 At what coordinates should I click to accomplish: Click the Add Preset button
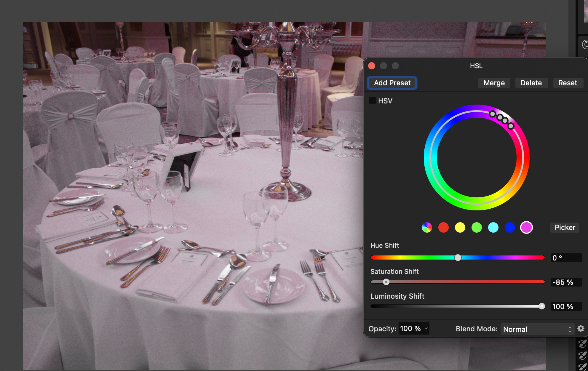tap(392, 83)
